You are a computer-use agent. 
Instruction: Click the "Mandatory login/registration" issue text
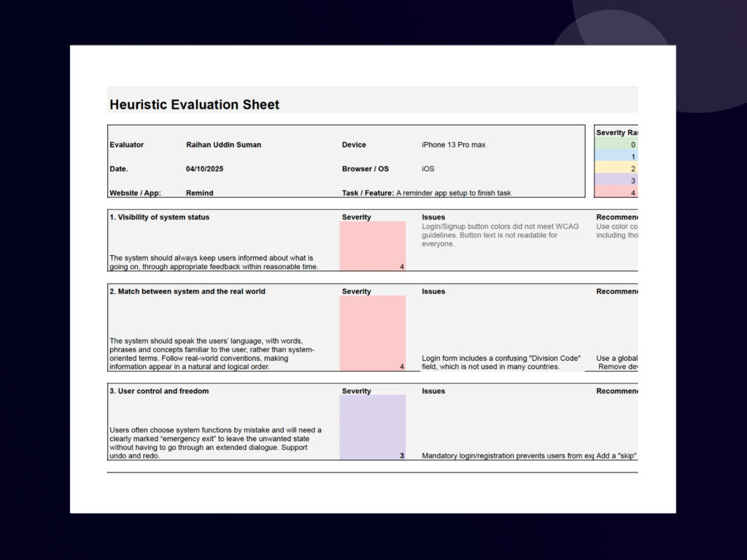[508, 456]
